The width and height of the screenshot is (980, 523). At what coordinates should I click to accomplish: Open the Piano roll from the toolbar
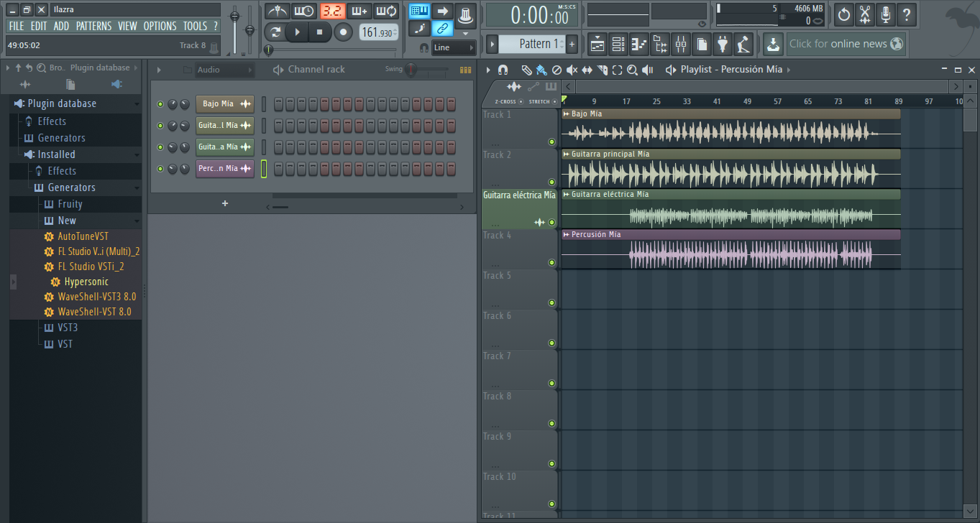tap(639, 44)
